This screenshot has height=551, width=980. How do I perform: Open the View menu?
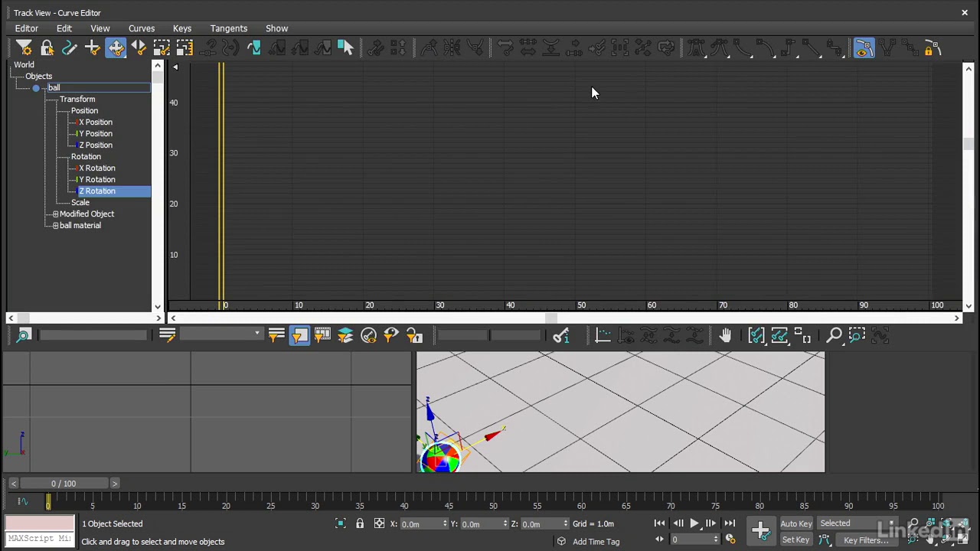100,28
